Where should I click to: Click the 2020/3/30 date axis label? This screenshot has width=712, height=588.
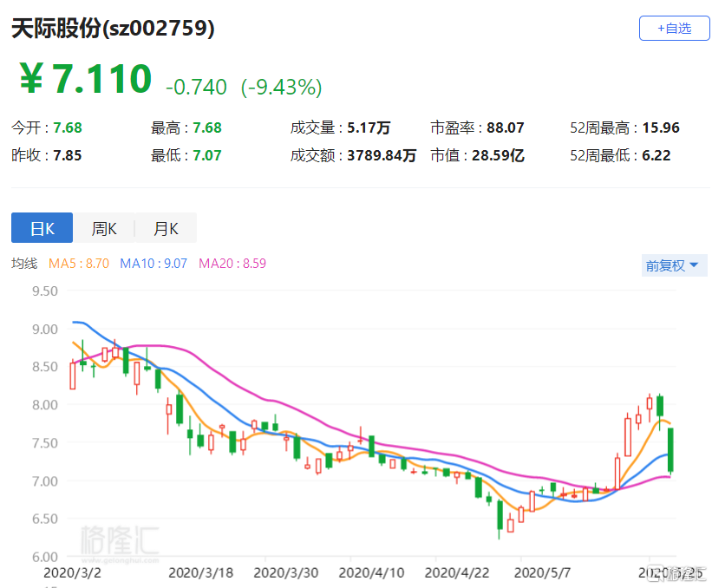(285, 573)
